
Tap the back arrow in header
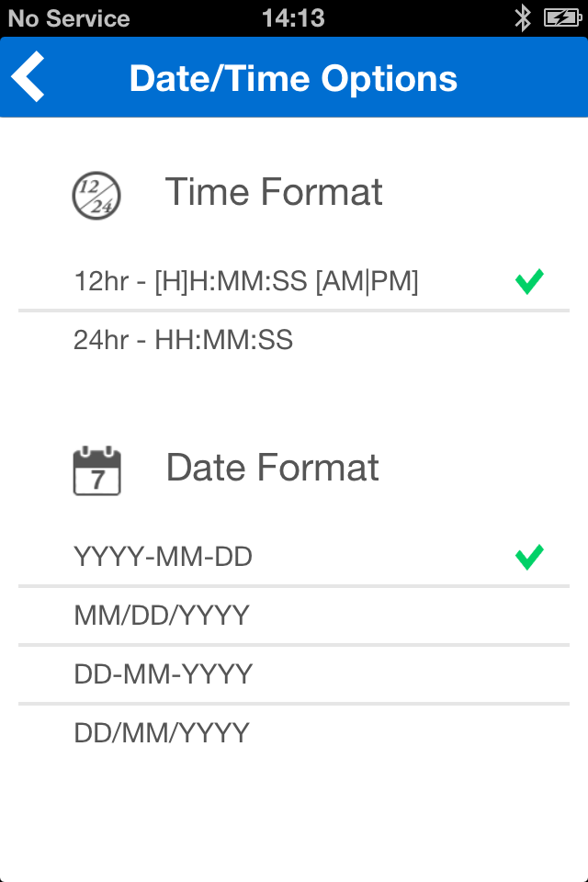point(29,77)
